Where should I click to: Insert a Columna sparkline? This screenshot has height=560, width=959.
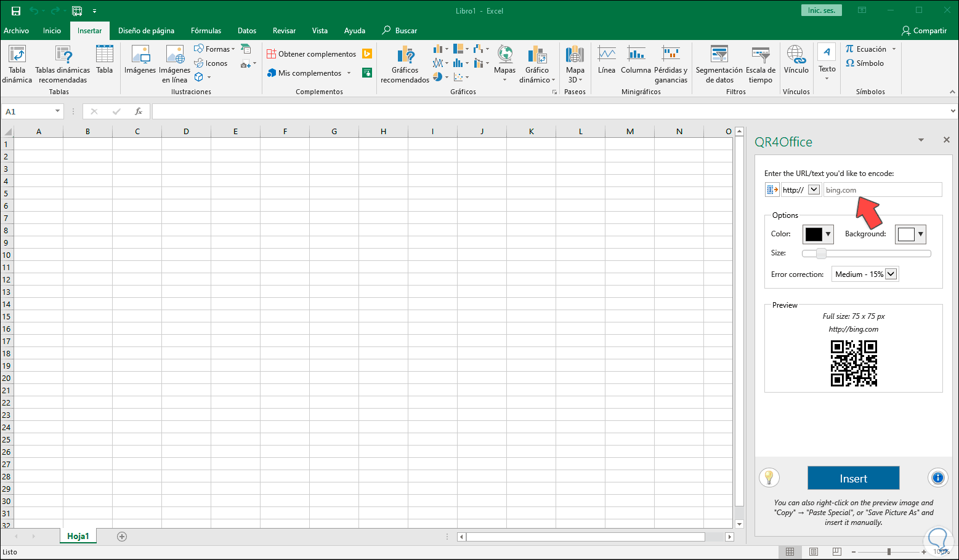pos(636,60)
